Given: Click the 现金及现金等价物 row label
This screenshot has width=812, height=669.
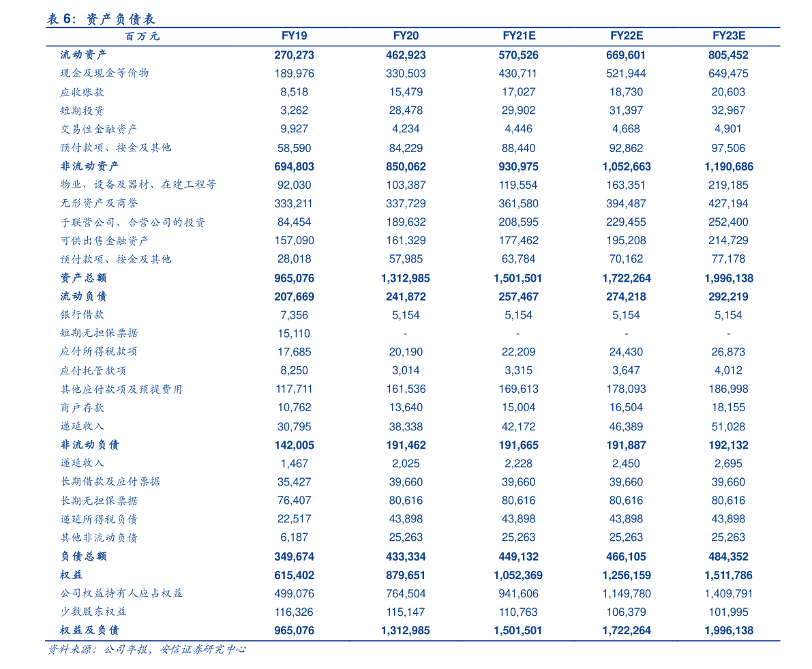Looking at the screenshot, I should (104, 74).
